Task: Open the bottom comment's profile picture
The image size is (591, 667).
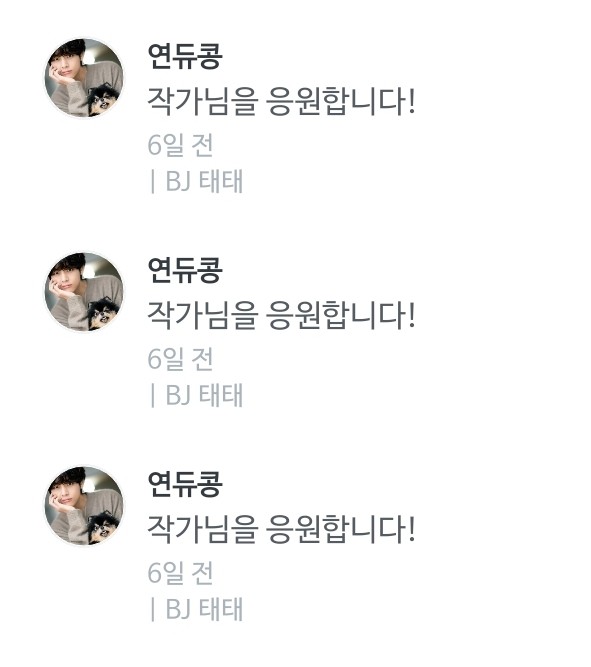Action: pyautogui.click(x=84, y=506)
